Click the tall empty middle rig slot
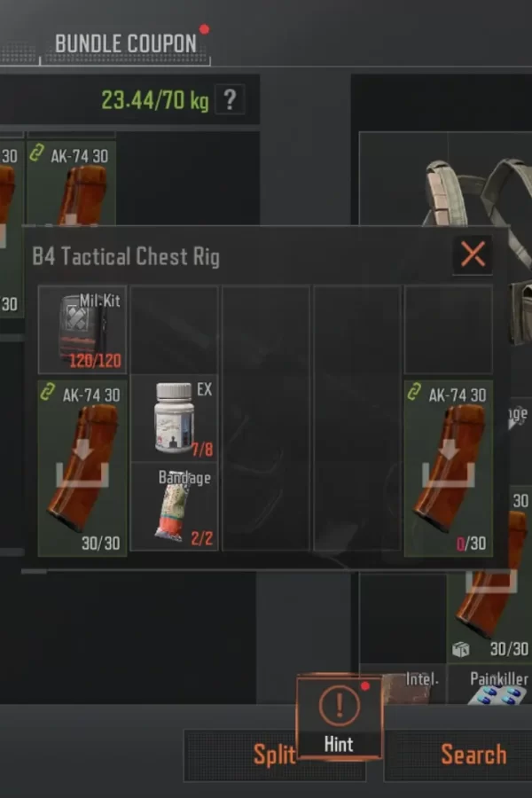 [266, 418]
